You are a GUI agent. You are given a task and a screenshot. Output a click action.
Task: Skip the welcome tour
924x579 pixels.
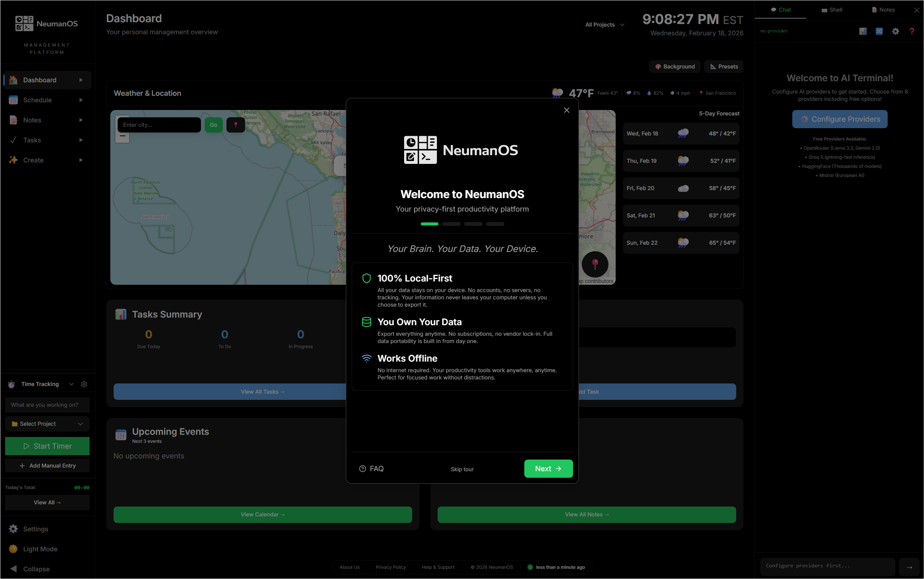[x=462, y=469]
